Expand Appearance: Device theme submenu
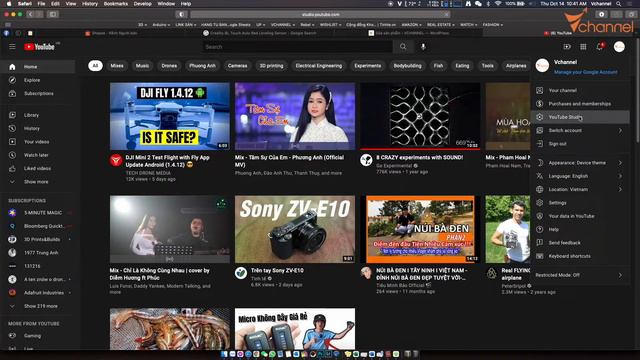Image resolution: width=640 pixels, height=360 pixels. [x=580, y=163]
